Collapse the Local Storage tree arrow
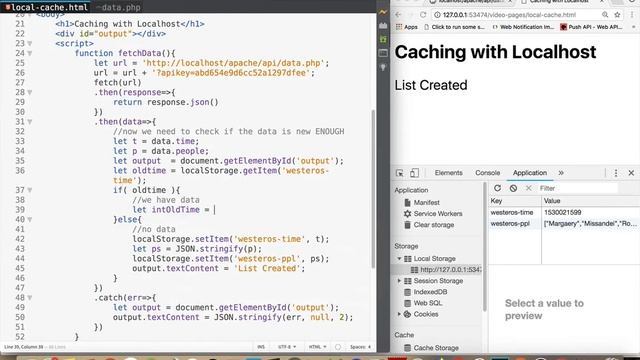The width and height of the screenshot is (640, 360). (x=399, y=259)
